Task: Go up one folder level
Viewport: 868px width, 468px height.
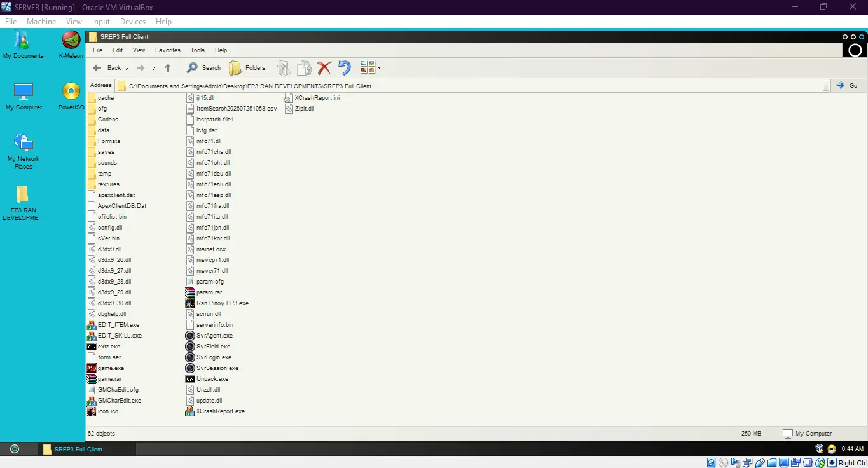Action: pos(168,68)
